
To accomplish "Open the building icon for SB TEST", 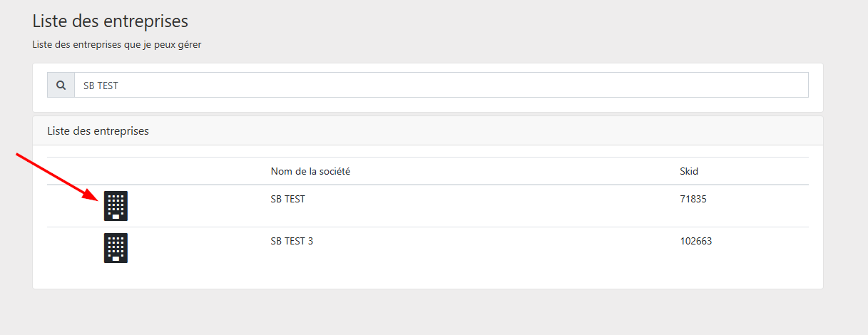I will pos(116,206).
